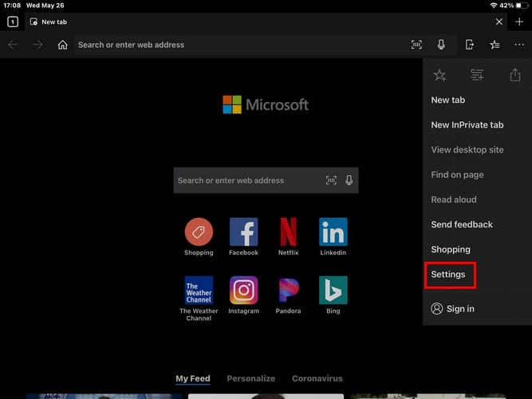532x399 pixels.
Task: Switch to the Coronavirus feed tab
Action: (x=317, y=378)
